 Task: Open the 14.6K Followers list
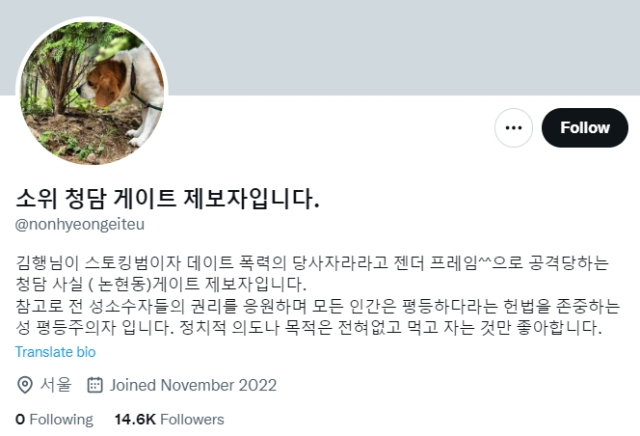pyautogui.click(x=169, y=419)
